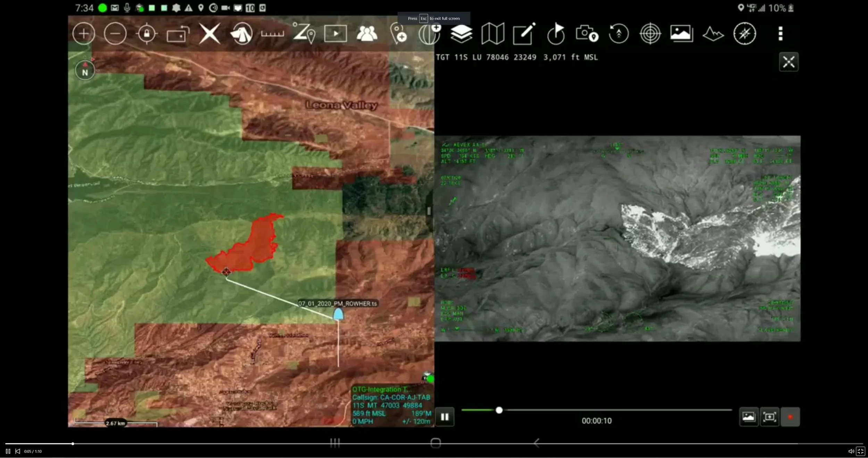Image resolution: width=868 pixels, height=458 pixels.
Task: Select the range ruler measure tool
Action: click(x=273, y=34)
